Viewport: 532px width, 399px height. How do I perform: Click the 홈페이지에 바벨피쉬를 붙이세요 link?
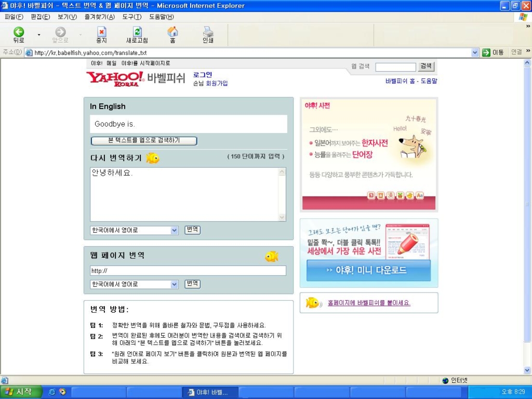tap(369, 303)
